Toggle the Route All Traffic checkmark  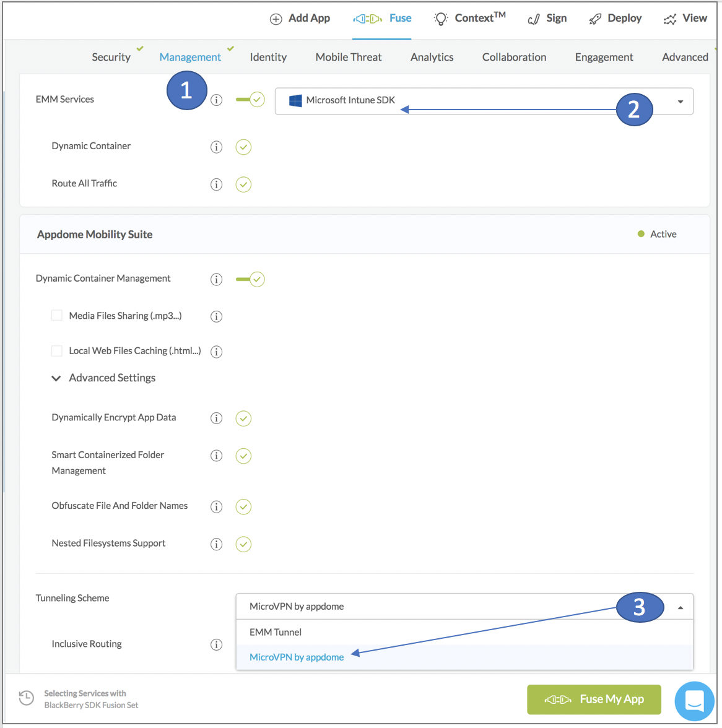(243, 184)
